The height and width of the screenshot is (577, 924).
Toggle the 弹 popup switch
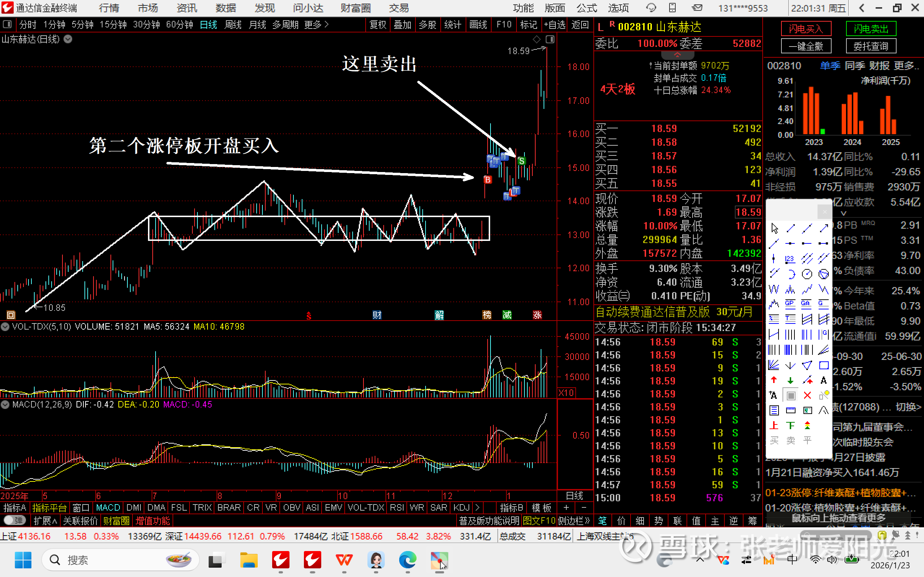point(14,520)
